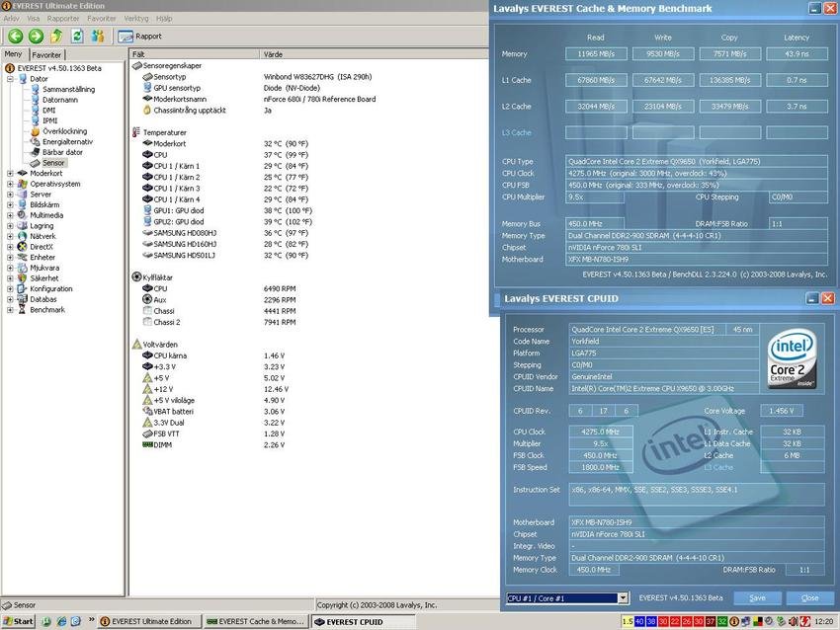Go forward with the green right arrow

coord(36,36)
